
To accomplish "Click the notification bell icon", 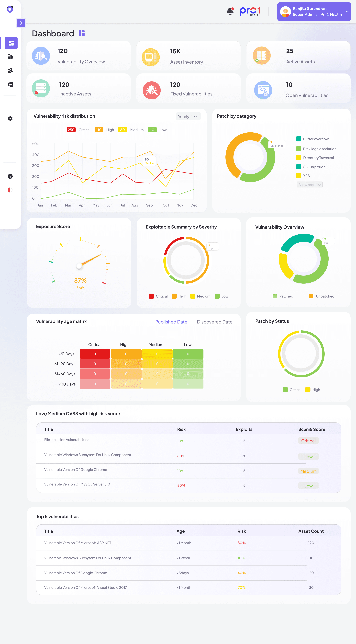I will click(x=230, y=11).
